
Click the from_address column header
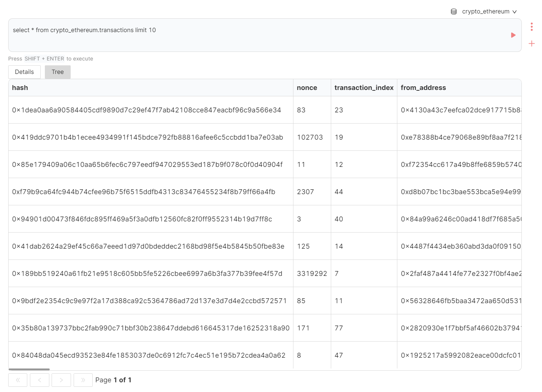459,88
